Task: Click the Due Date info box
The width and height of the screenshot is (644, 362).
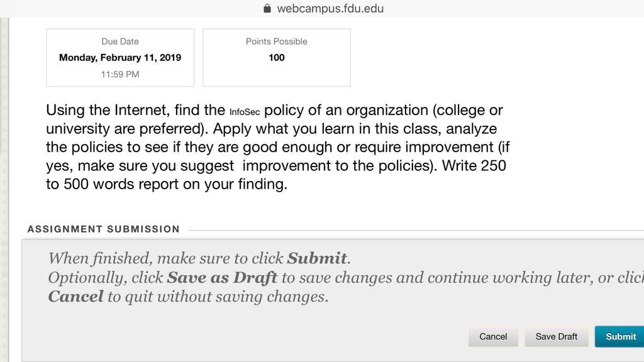Action: coord(120,57)
